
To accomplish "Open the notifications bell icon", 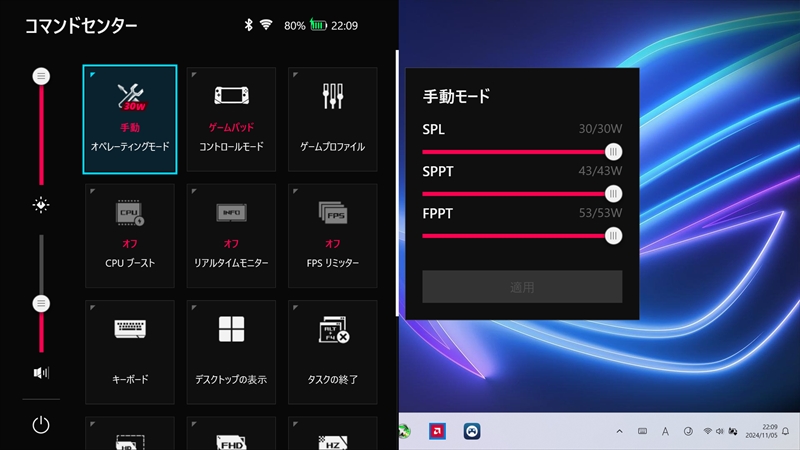I will coord(786,432).
